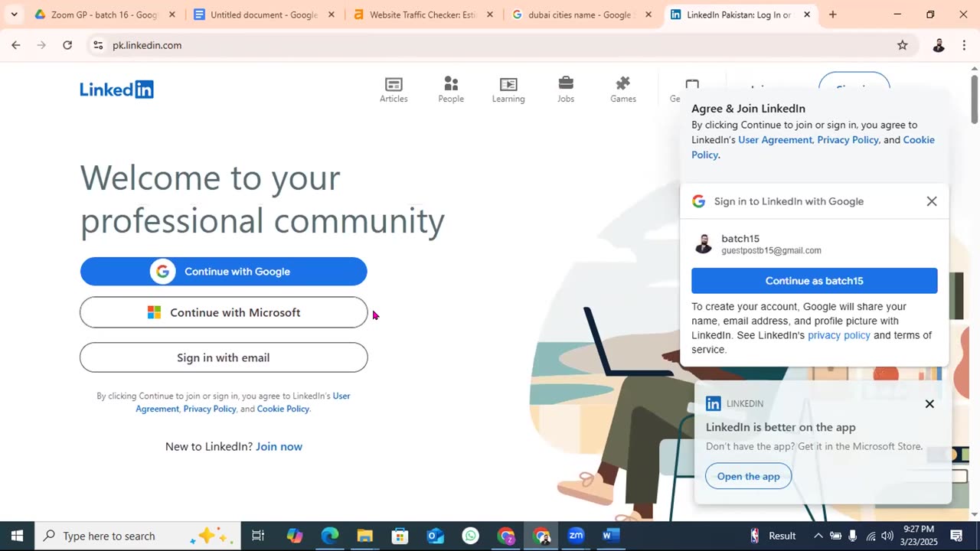View site information icon in address bar
The image size is (980, 551).
point(98,45)
